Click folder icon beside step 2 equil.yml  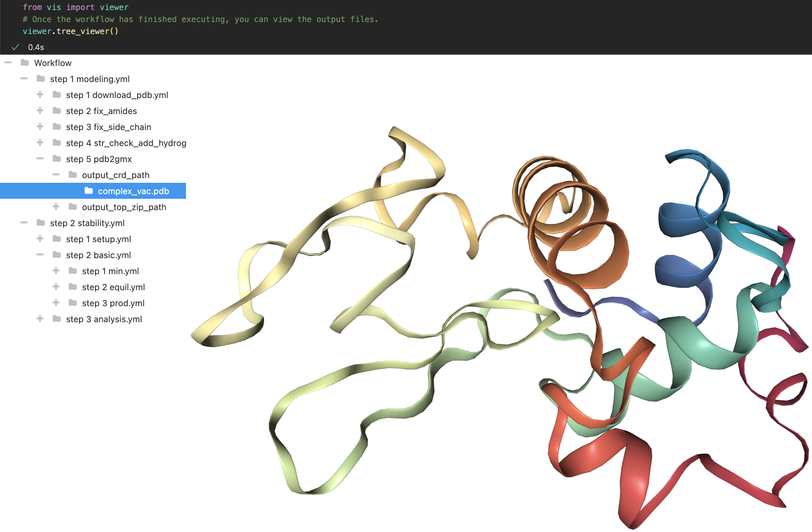pos(73,287)
